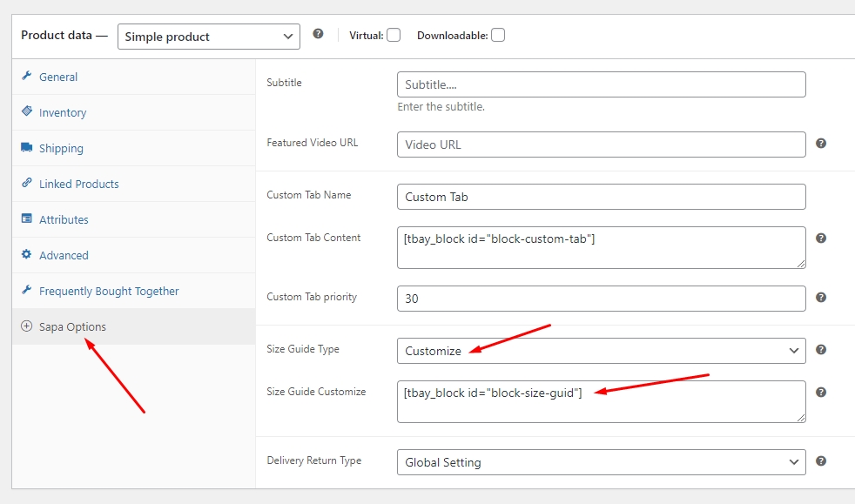Enable the Downloadable checkbox
The image size is (855, 504).
point(497,36)
